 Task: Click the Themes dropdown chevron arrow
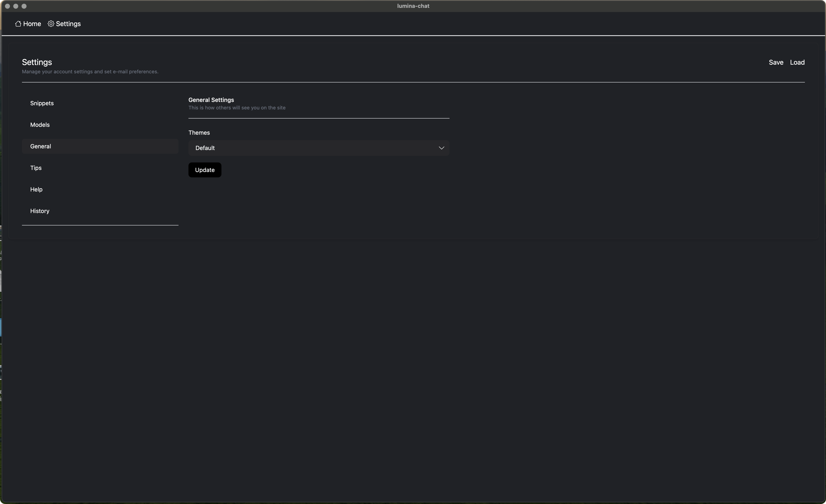(x=441, y=148)
